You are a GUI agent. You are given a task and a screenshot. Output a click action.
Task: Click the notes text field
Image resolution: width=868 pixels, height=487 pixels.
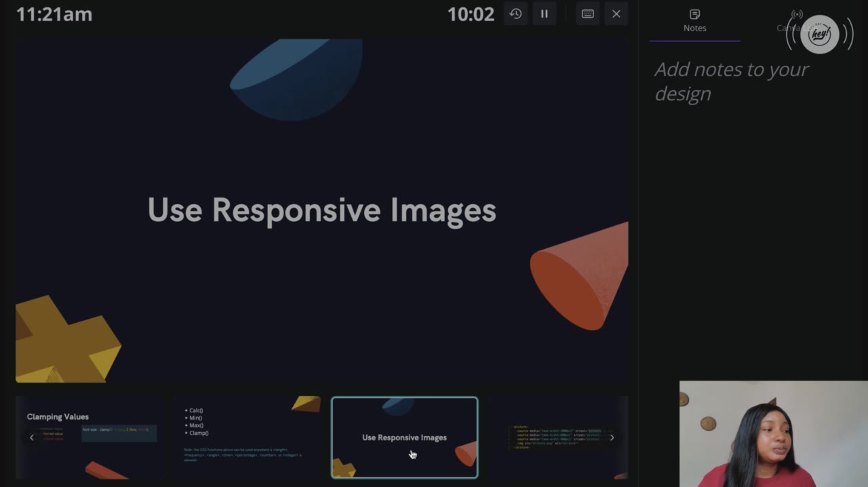coord(751,81)
